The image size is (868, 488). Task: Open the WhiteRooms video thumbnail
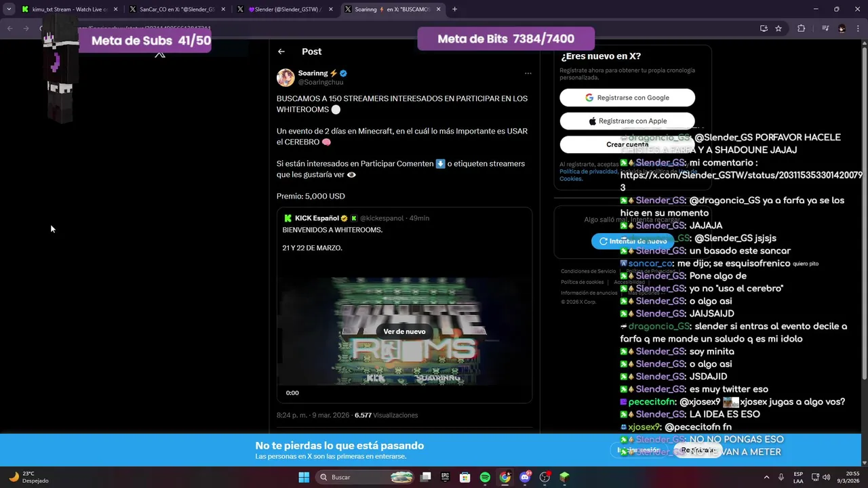pyautogui.click(x=404, y=332)
